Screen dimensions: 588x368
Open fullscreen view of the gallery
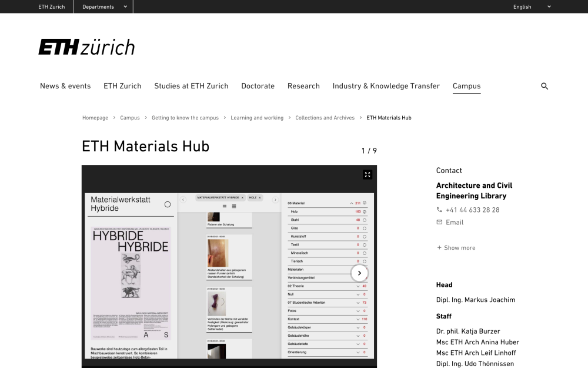click(x=367, y=175)
